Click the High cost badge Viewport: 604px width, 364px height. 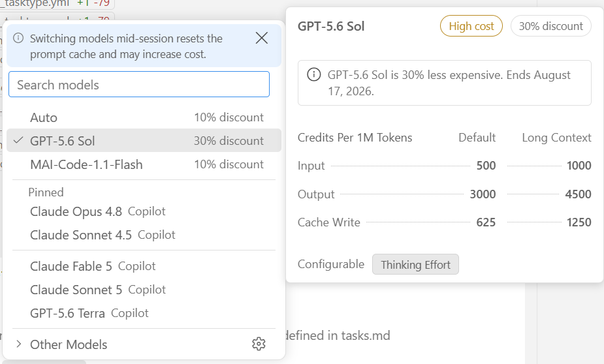471,26
